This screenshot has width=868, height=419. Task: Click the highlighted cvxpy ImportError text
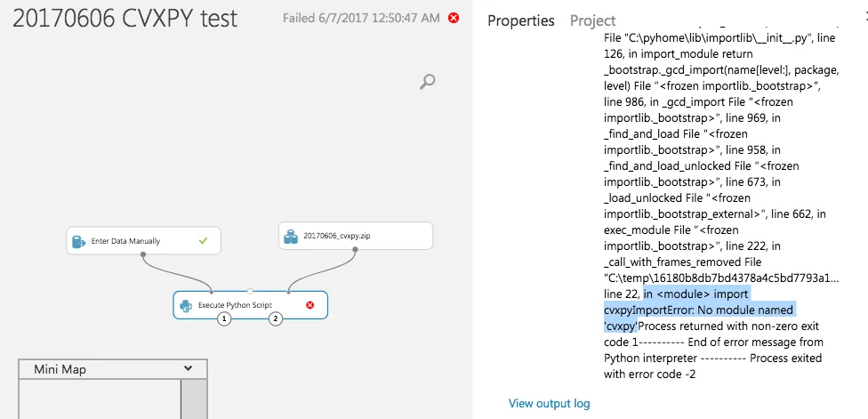(x=698, y=310)
